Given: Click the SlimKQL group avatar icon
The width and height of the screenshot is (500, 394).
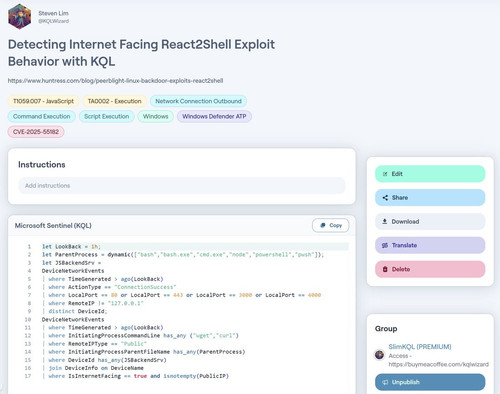Looking at the screenshot, I should 379,355.
